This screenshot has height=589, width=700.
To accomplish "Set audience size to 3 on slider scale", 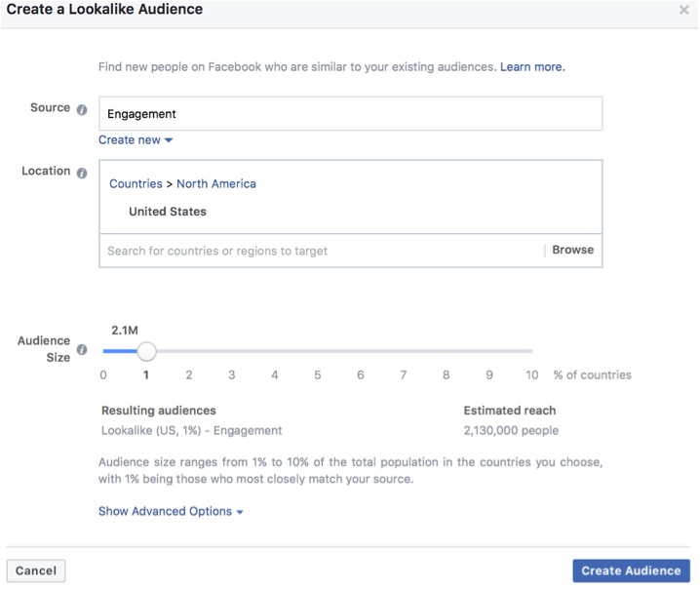I will click(232, 351).
